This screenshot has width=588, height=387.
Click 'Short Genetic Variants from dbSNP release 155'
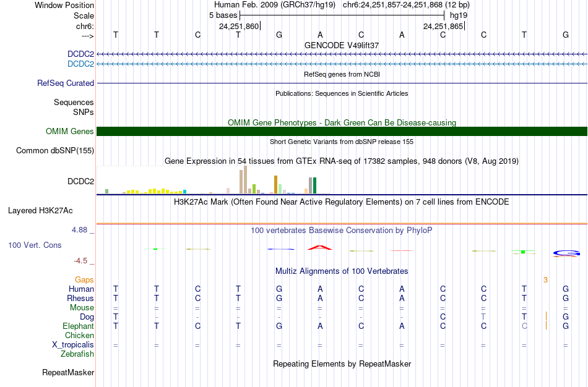coord(342,142)
